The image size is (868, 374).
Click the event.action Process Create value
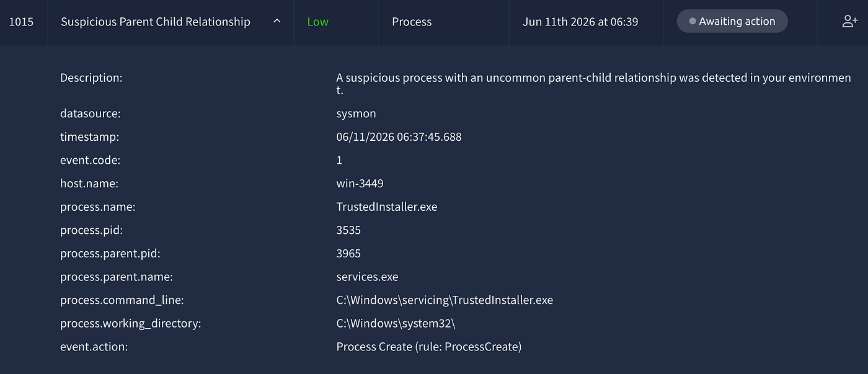click(428, 347)
